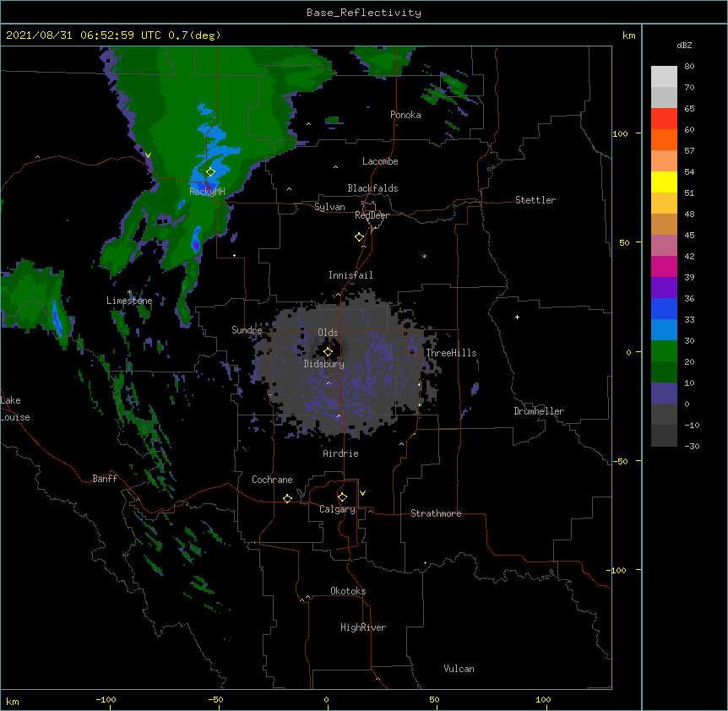Click the Strathmore town label
Viewport: 728px width, 711px height.
coord(436,513)
